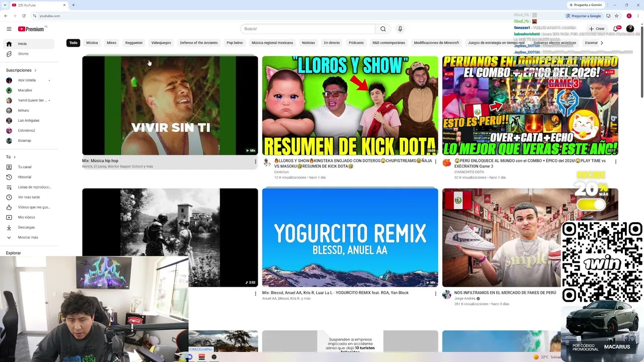
Task: Open Videos que me gustan list
Action: (x=29, y=207)
